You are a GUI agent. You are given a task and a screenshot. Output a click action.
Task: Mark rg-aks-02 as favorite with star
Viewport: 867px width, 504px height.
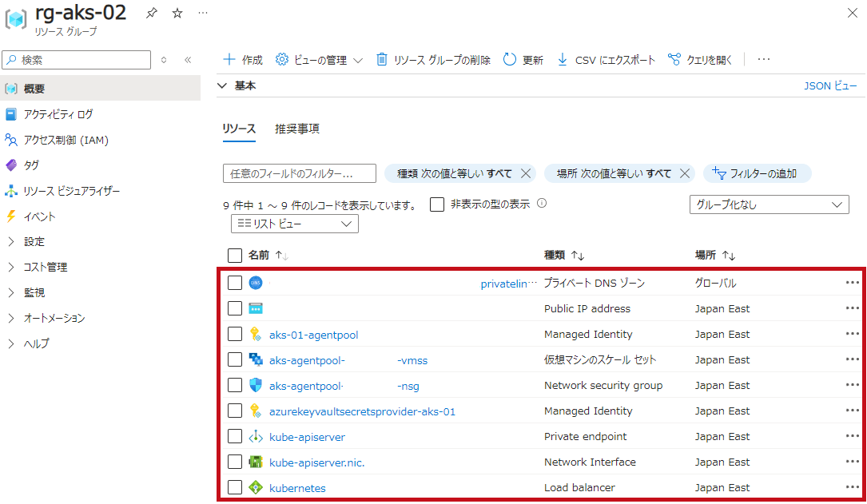[177, 14]
